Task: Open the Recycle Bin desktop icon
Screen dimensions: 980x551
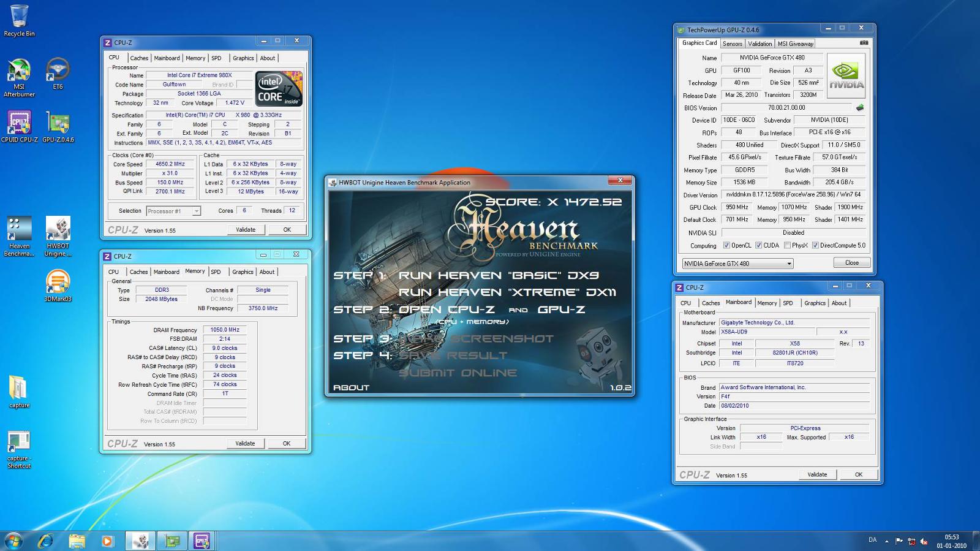Action: click(x=19, y=20)
